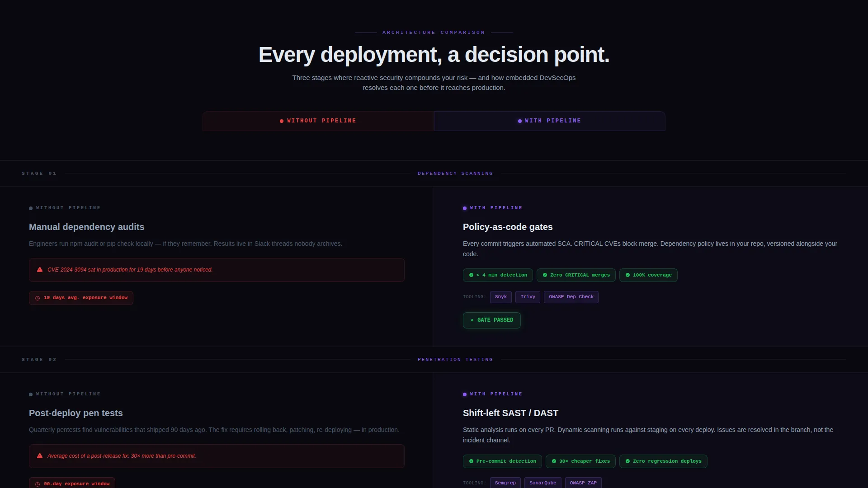Viewport: 868px width, 488px height.
Task: Click the check icon in '< 4 min detection' badge
Action: pos(471,275)
